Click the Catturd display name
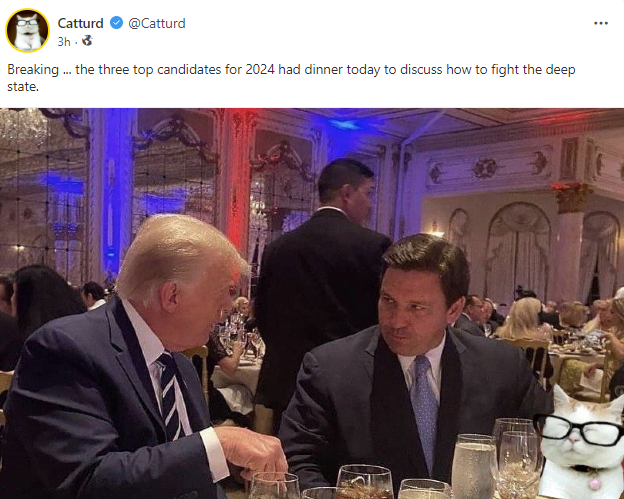Viewport: 624px width, 499px height. coord(81,23)
